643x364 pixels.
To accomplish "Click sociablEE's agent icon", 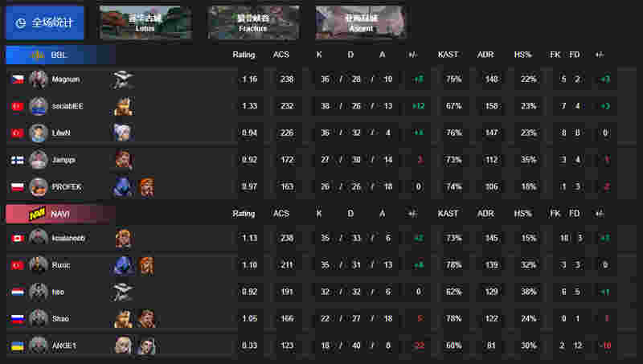I will click(x=123, y=106).
